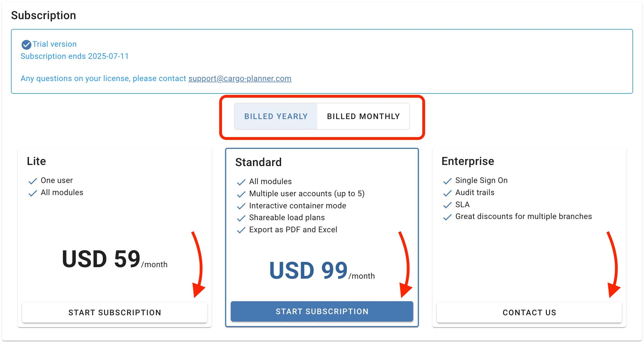Click the checkmark beside SLA
Viewport: 644px width, 344px height.
pos(447,205)
